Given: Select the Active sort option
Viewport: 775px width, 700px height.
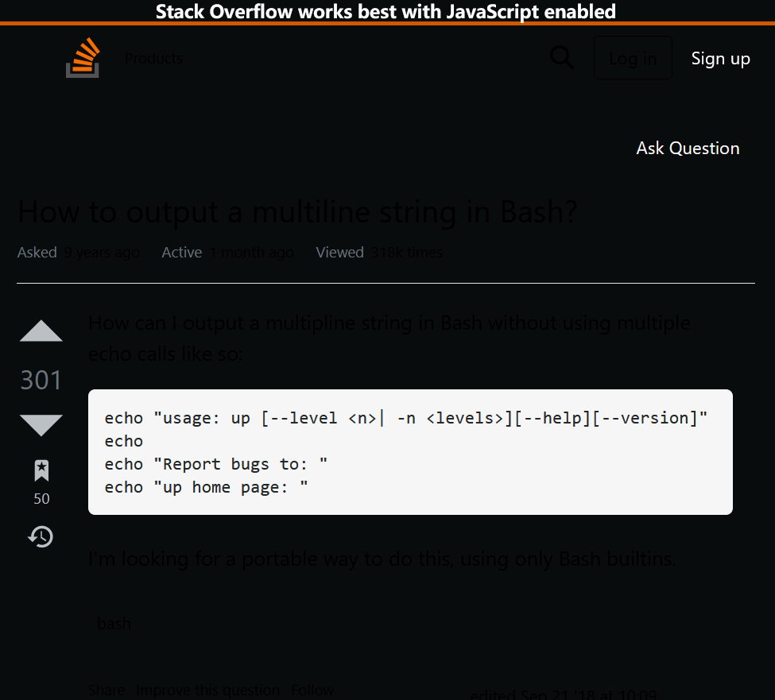Looking at the screenshot, I should click(x=181, y=252).
